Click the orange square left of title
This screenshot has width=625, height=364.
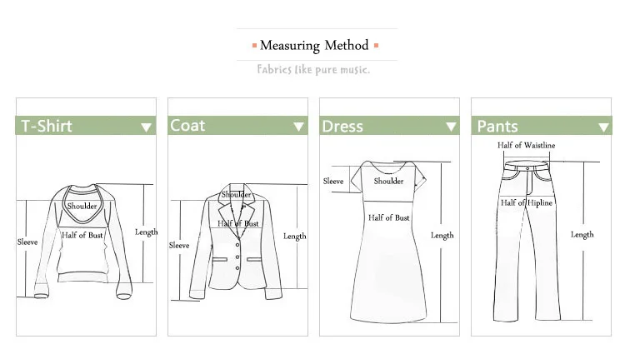[x=254, y=46]
